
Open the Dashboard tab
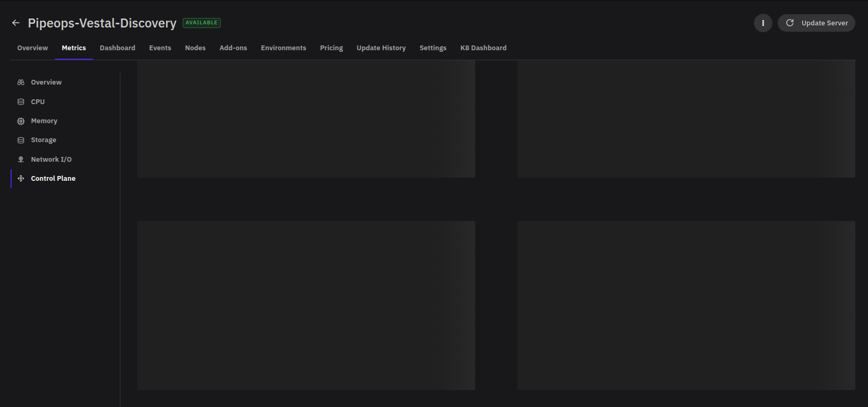pos(117,48)
